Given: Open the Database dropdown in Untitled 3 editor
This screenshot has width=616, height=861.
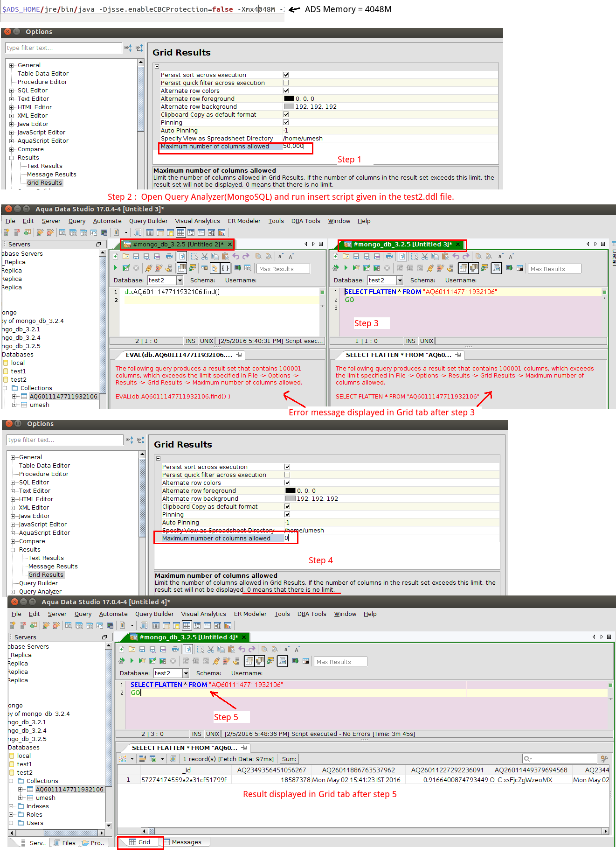Looking at the screenshot, I should (400, 280).
